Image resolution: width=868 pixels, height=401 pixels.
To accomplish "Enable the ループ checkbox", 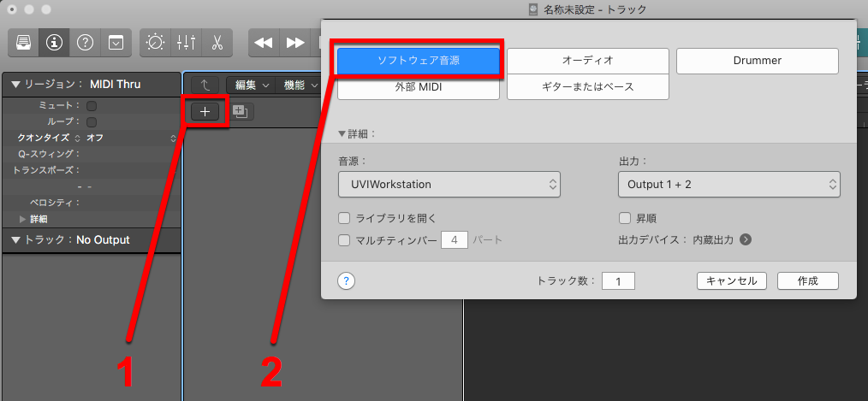I will (92, 121).
